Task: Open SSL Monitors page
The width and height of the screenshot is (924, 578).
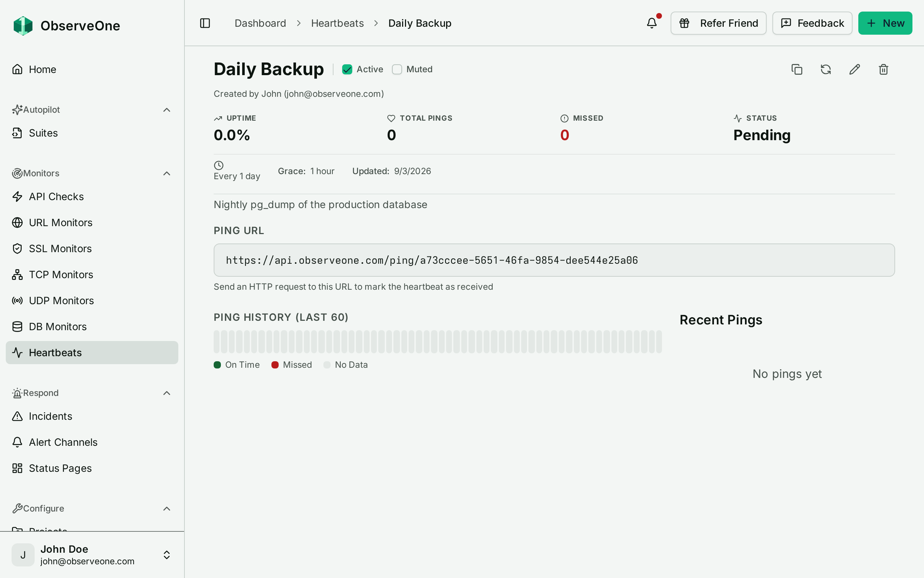Action: [x=92, y=249]
